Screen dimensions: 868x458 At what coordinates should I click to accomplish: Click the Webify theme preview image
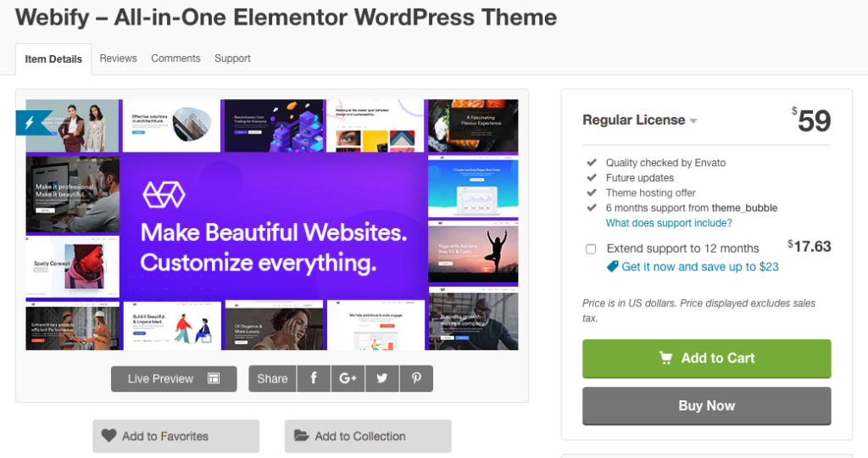click(272, 225)
